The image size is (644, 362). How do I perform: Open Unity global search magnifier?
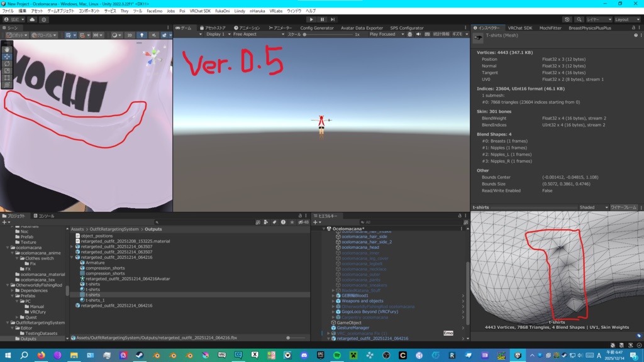coord(579,19)
